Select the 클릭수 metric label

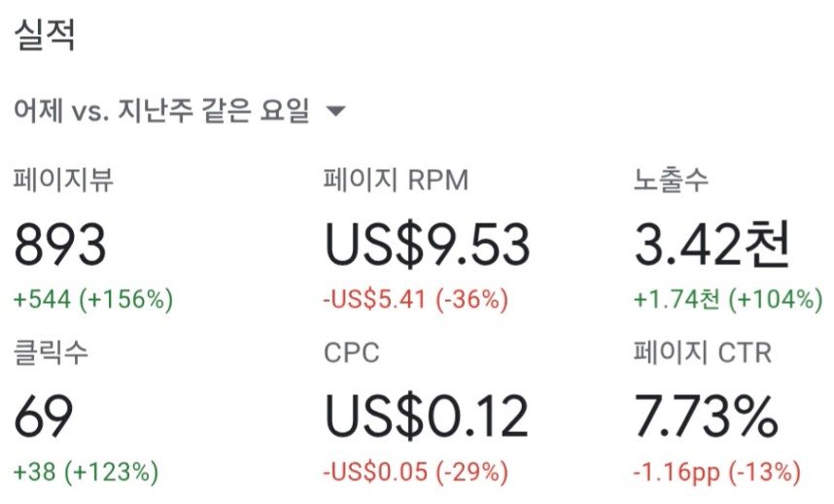[x=51, y=352]
